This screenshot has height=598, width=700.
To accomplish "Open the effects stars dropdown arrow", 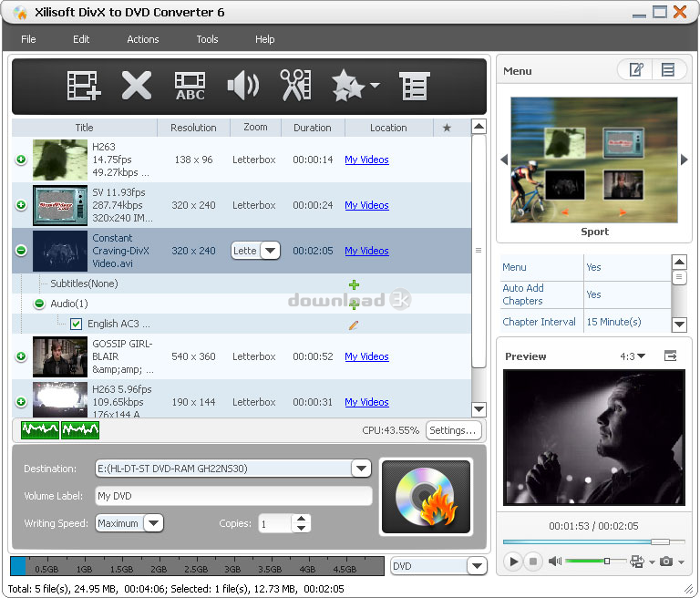I will tap(375, 85).
